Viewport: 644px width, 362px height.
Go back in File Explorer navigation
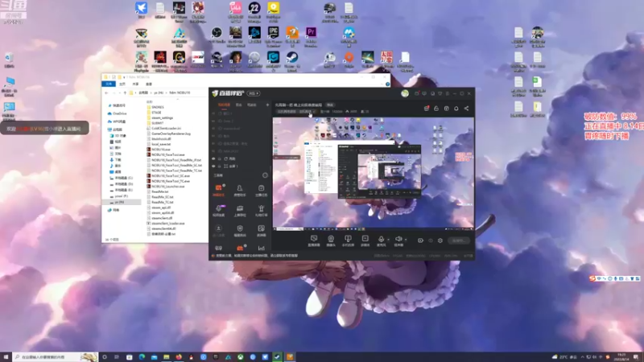coord(107,93)
